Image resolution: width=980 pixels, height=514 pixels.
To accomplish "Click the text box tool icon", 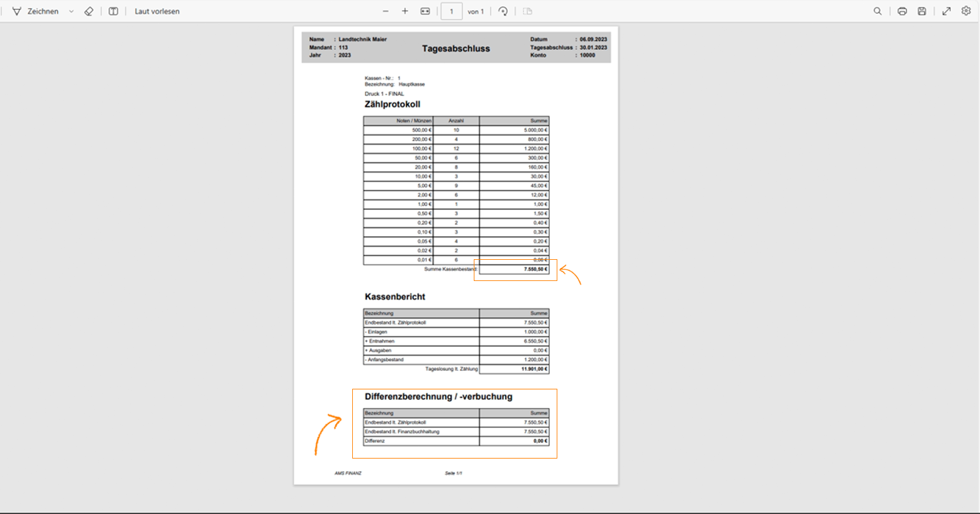I will click(113, 11).
